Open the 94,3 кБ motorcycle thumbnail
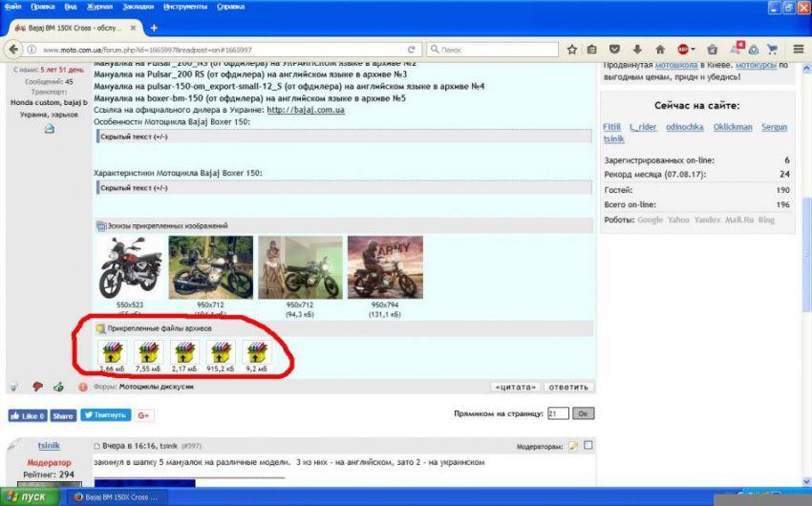Screen dimensions: 812x506 (x=300, y=267)
